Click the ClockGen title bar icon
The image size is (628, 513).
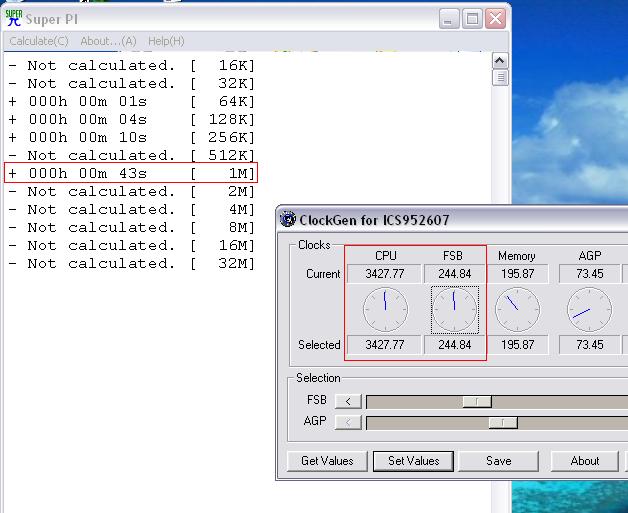click(288, 219)
